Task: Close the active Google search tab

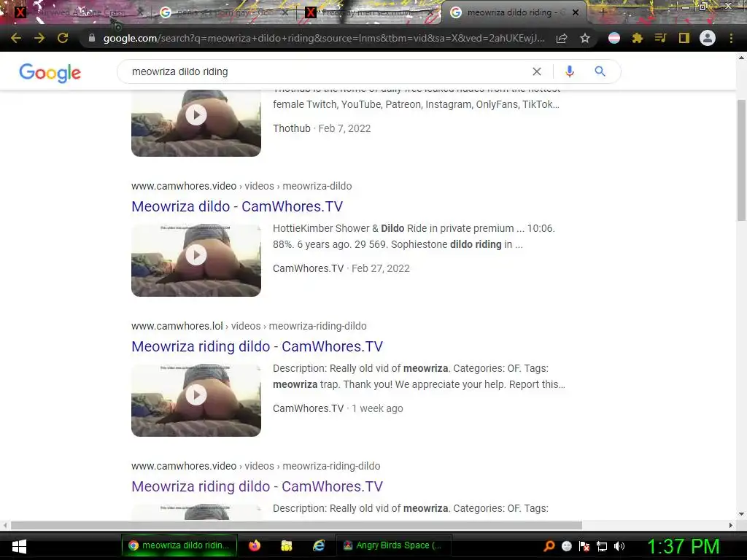Action: [576, 13]
